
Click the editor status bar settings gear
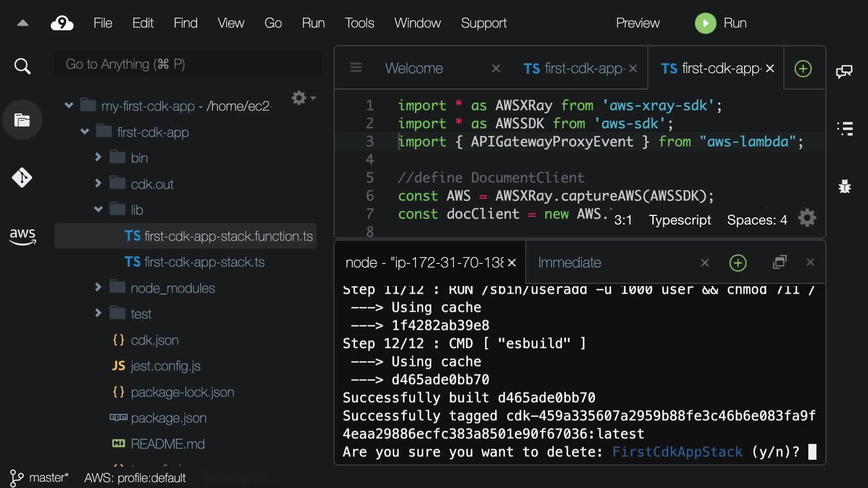click(x=807, y=218)
